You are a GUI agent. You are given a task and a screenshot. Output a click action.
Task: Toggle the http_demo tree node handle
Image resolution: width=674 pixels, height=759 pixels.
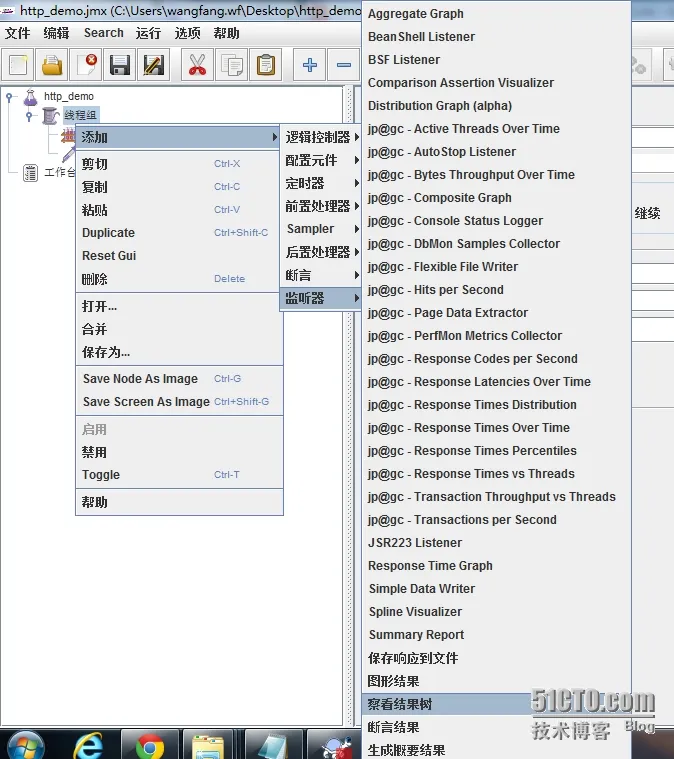pyautogui.click(x=9, y=97)
